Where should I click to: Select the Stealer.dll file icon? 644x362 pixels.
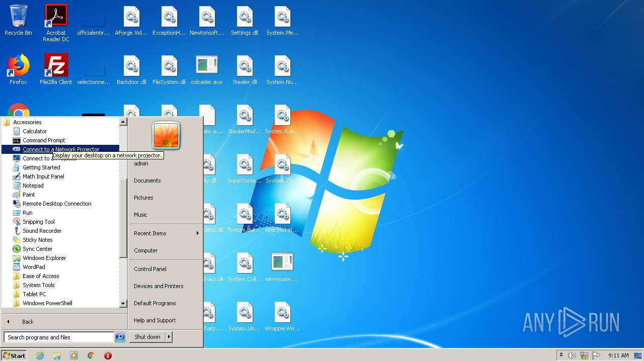[245, 70]
